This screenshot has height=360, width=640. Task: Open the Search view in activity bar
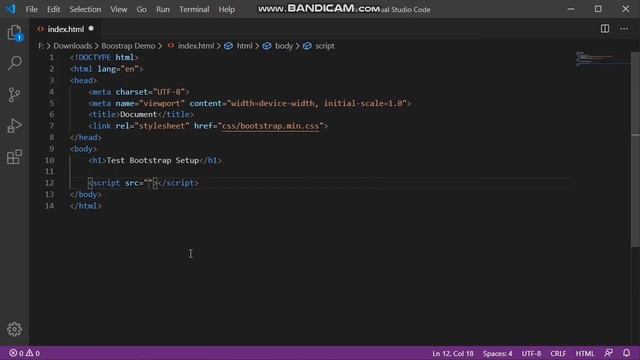(x=14, y=63)
